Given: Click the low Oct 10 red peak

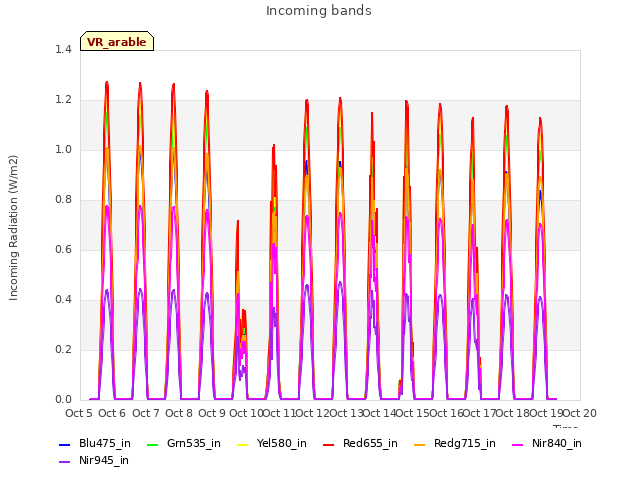Looking at the screenshot, I should pos(238,222).
